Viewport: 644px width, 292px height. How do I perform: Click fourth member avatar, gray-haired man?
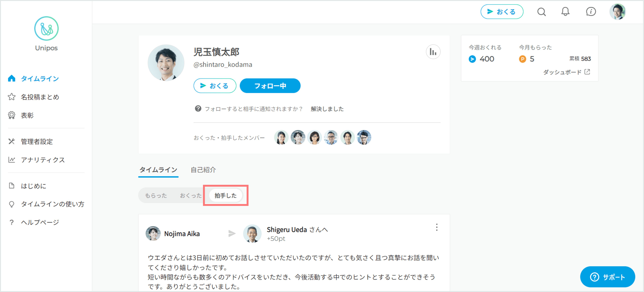coord(331,137)
